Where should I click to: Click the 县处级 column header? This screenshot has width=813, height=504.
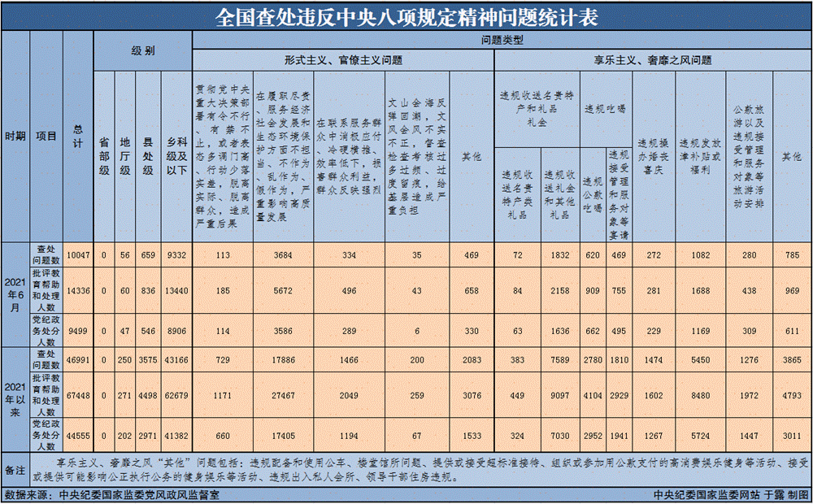[148, 157]
